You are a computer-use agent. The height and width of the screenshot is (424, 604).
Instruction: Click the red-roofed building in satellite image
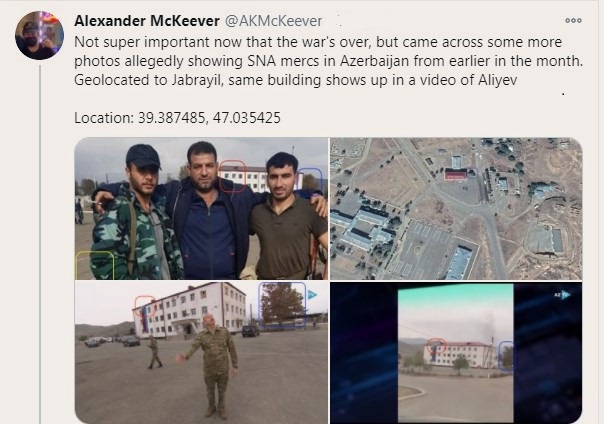click(x=456, y=175)
